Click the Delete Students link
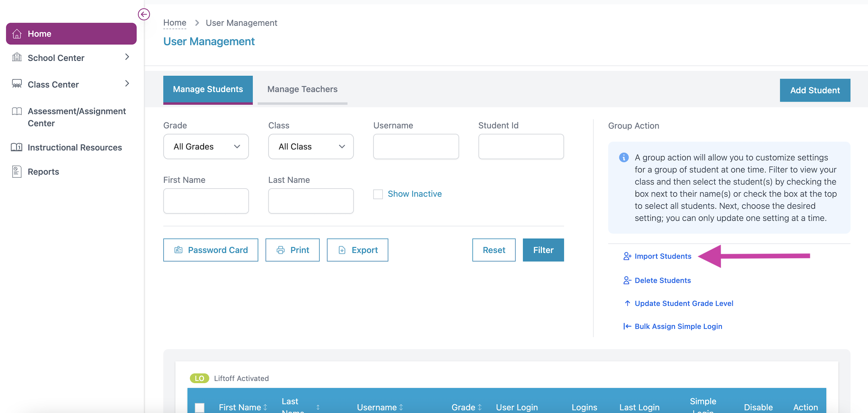Image resolution: width=868 pixels, height=413 pixels. point(662,281)
